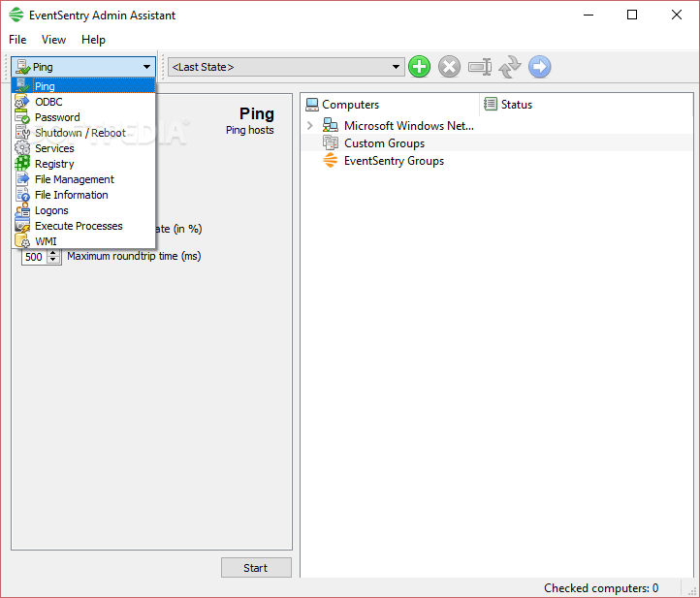Viewport: 700px width, 598px height.
Task: Expand the Microsoft Windows Network node
Action: tap(310, 126)
